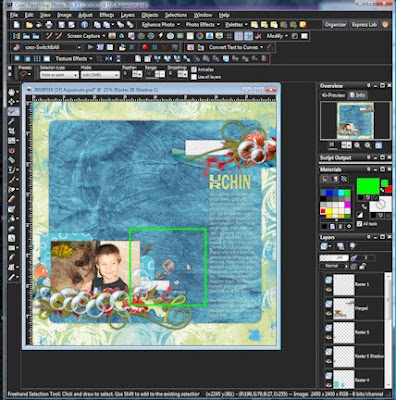
Task: Click the Layers palette vertical scrollbar
Action: click(388, 330)
